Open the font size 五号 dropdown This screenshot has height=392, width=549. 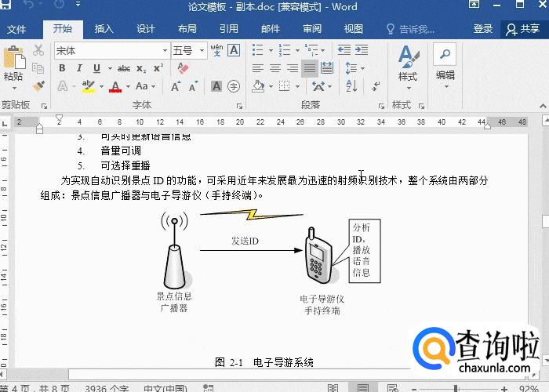pyautogui.click(x=202, y=51)
